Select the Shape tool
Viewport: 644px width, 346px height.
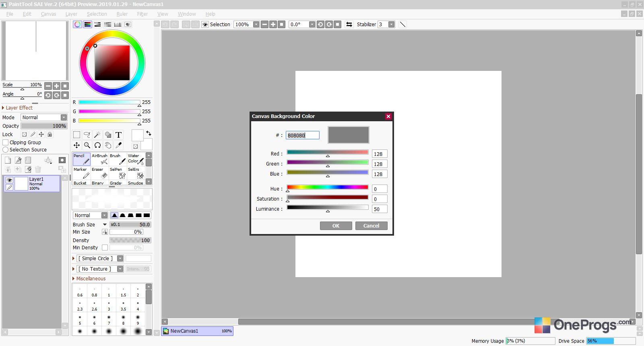(x=108, y=135)
